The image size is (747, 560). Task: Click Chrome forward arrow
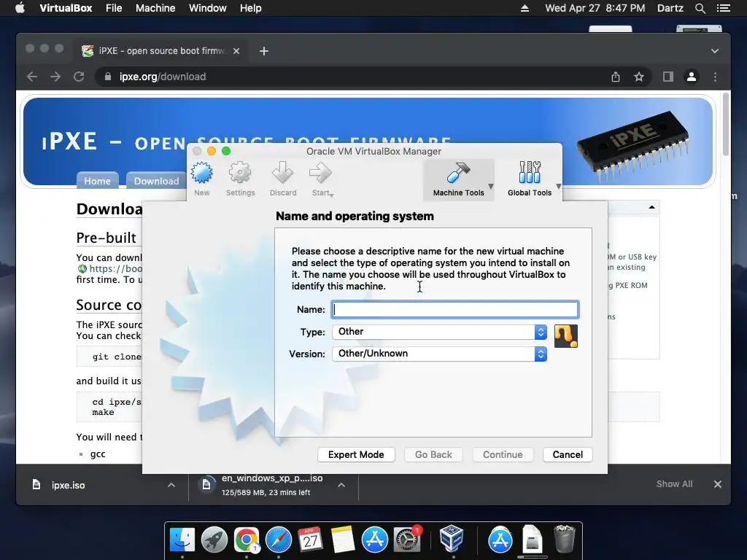[55, 77]
